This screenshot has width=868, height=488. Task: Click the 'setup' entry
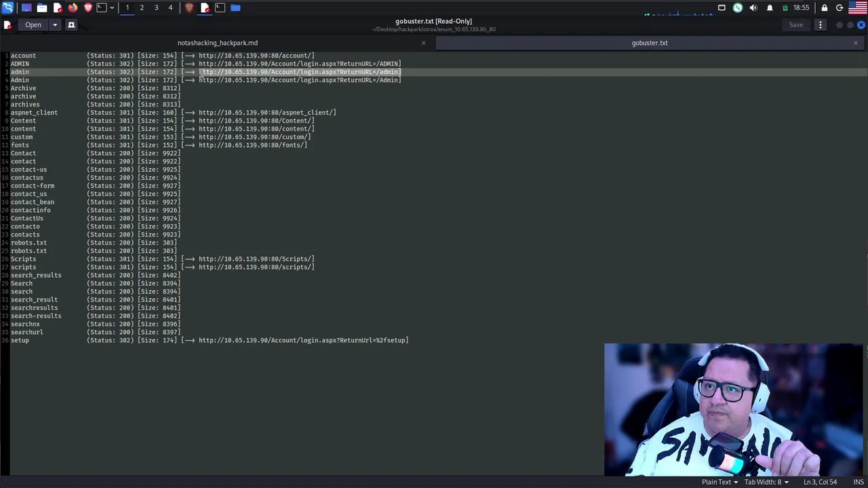(20, 340)
